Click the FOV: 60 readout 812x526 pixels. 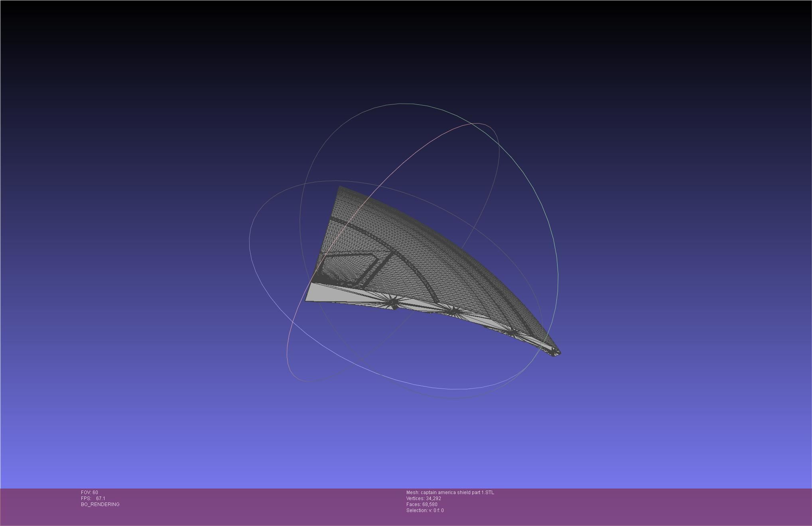(89, 493)
